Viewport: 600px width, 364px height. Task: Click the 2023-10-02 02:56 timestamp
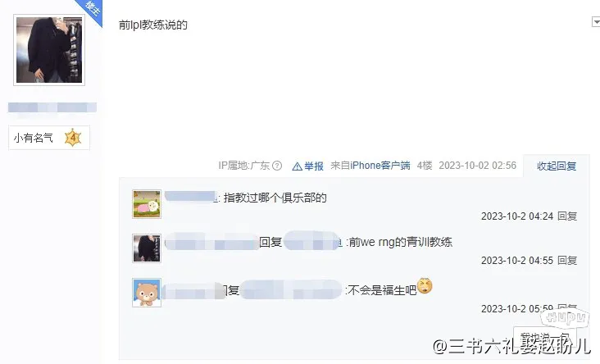[477, 166]
